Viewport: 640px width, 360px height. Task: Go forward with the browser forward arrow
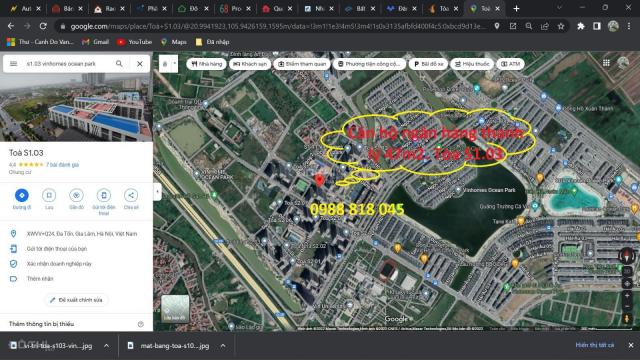27,26
